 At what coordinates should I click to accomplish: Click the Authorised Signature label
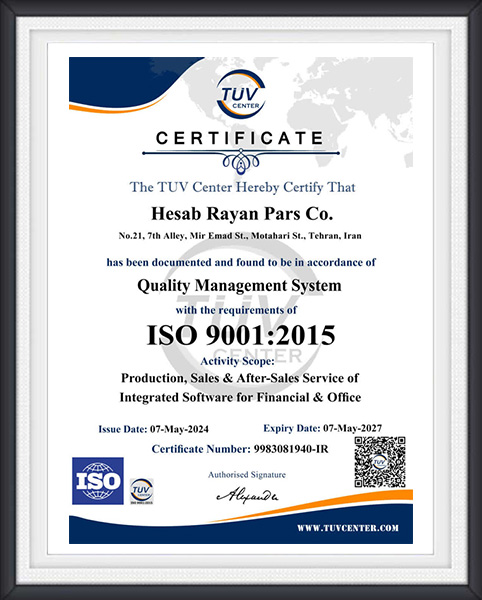point(247,475)
